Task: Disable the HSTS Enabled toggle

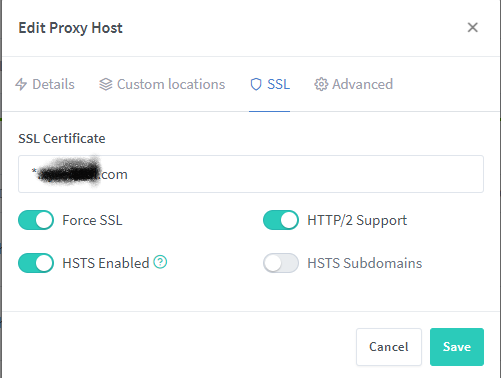Action: tap(36, 263)
